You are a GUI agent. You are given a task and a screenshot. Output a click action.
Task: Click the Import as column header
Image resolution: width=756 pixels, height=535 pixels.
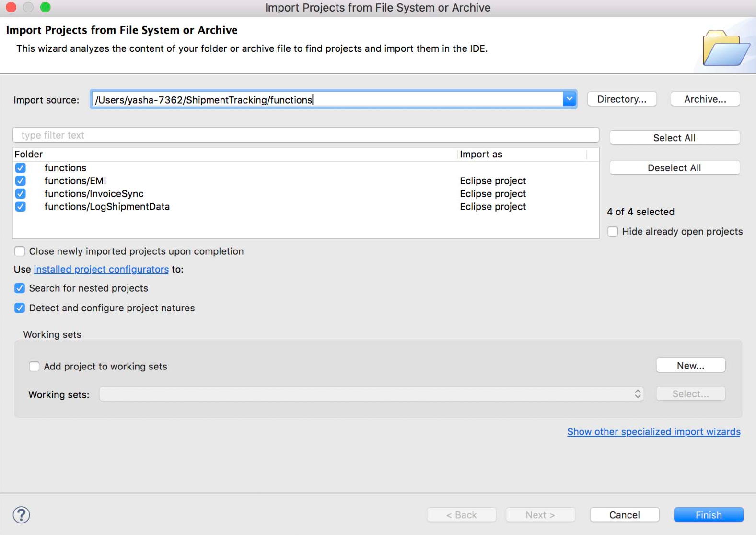coord(522,155)
